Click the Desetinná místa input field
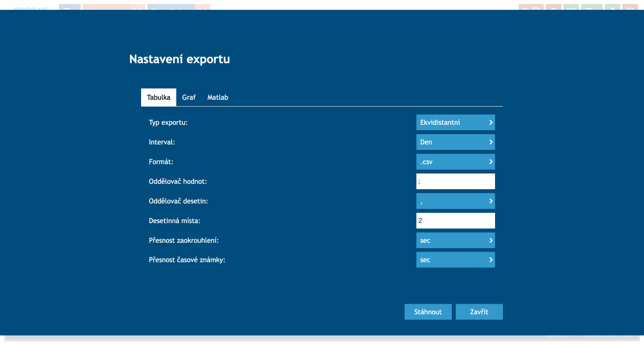This screenshot has width=644, height=345. pyautogui.click(x=455, y=221)
